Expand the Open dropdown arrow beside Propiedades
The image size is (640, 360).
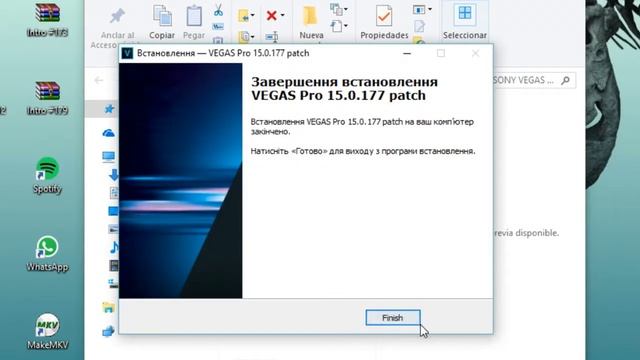429,9
